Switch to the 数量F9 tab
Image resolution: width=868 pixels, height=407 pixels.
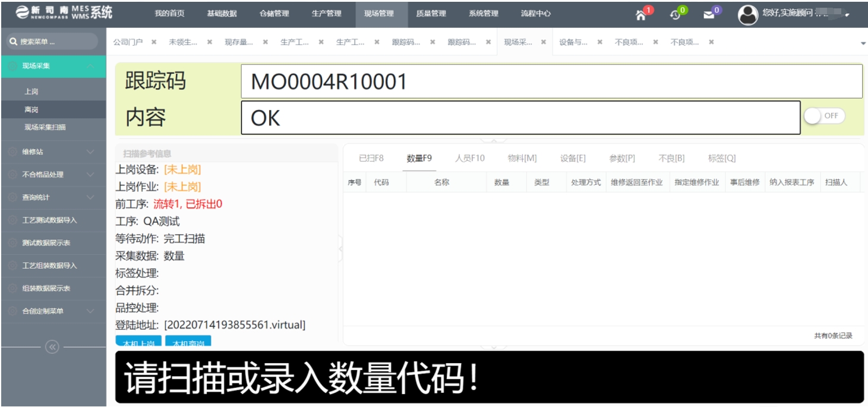[419, 158]
